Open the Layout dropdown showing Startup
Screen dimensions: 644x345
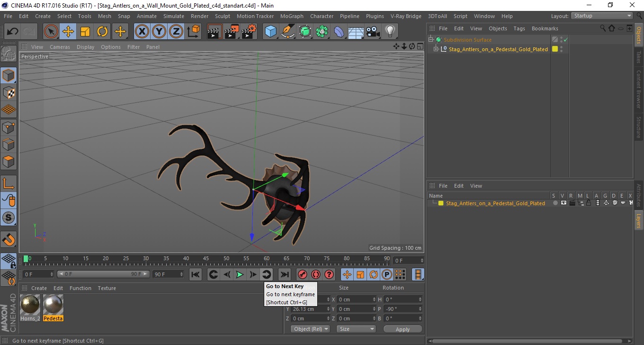[602, 16]
